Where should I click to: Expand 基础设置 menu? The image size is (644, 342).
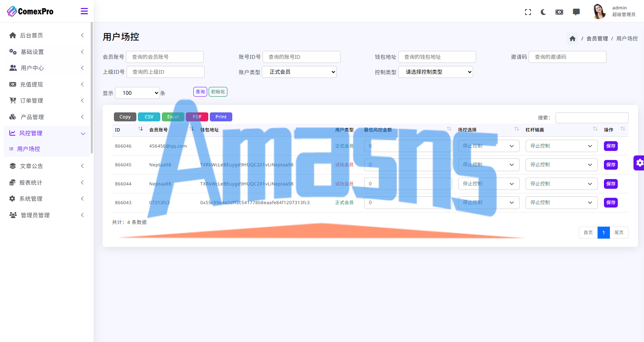click(x=46, y=52)
